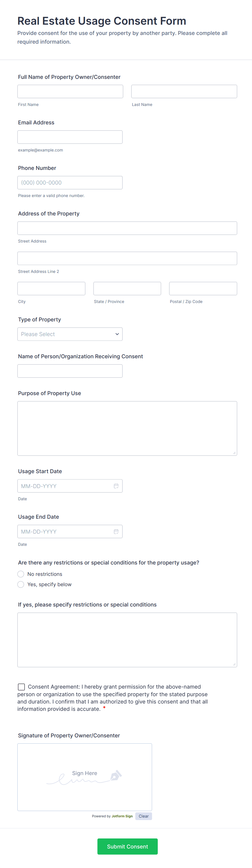Click the City input field
The image size is (252, 868).
[x=51, y=288]
